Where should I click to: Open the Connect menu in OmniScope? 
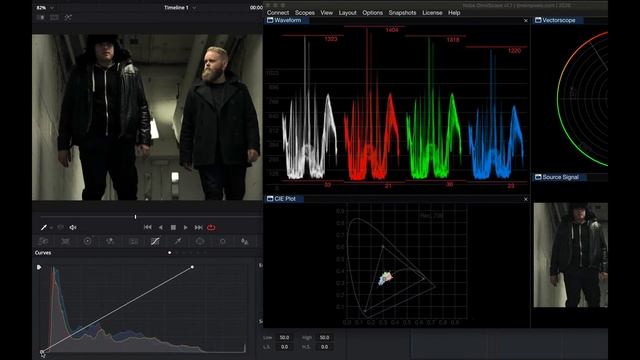[x=278, y=13]
